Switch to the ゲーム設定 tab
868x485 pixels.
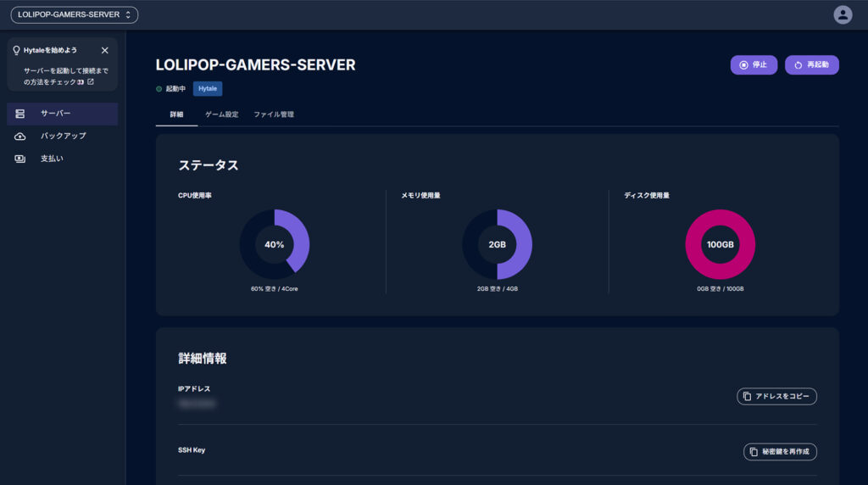tap(221, 114)
